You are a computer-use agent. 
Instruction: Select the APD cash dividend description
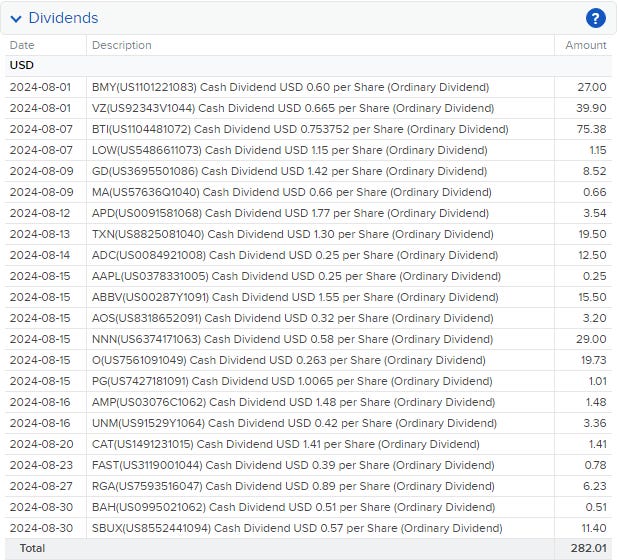pos(290,213)
